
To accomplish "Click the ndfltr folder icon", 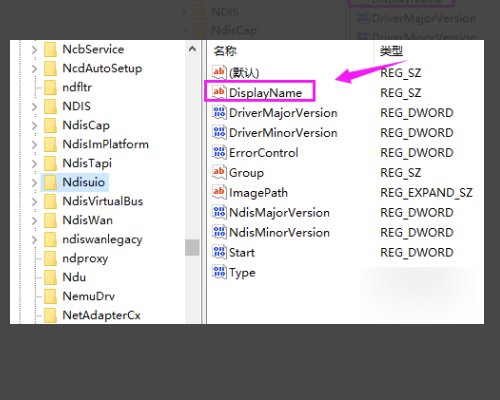I will tap(50, 87).
